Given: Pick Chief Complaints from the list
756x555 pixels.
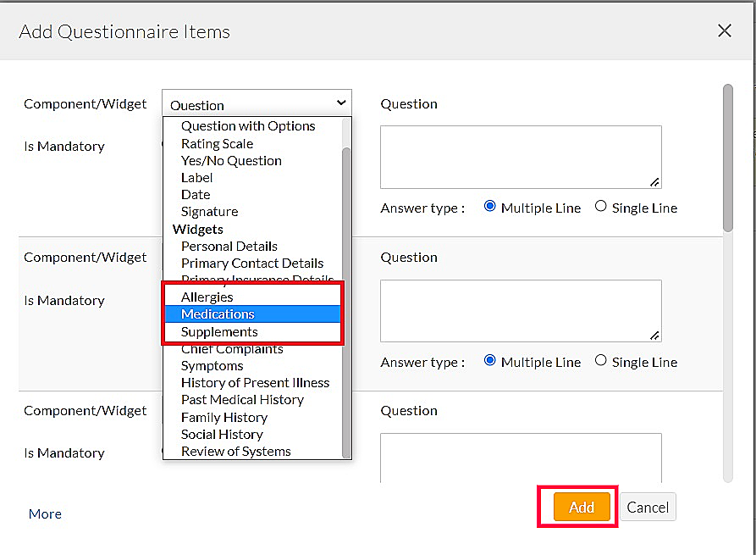Looking at the screenshot, I should coord(231,348).
